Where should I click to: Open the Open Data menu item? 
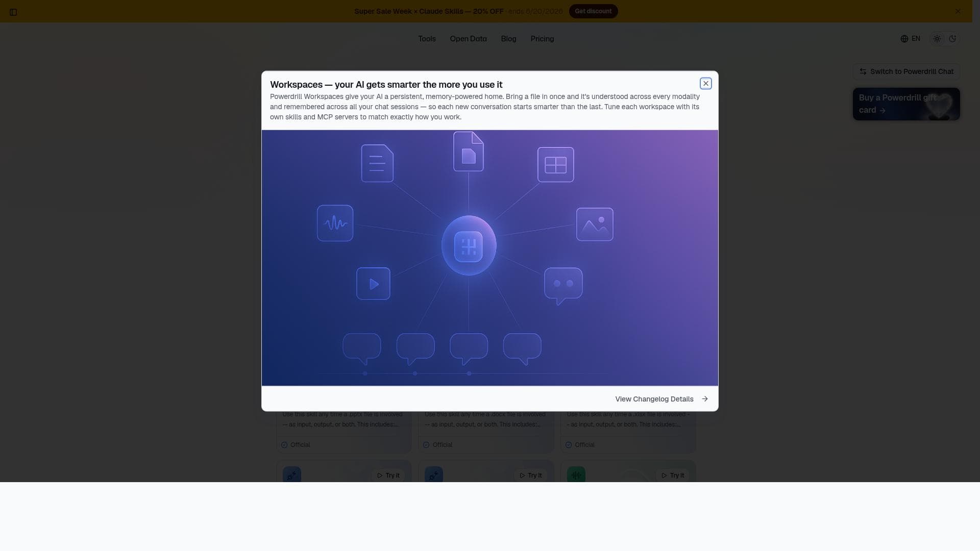(468, 39)
